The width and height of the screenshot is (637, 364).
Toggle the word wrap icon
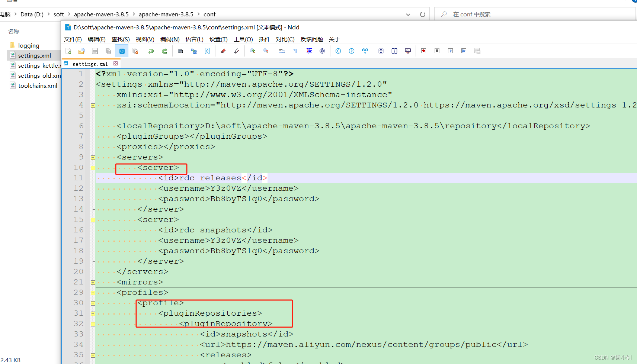282,51
